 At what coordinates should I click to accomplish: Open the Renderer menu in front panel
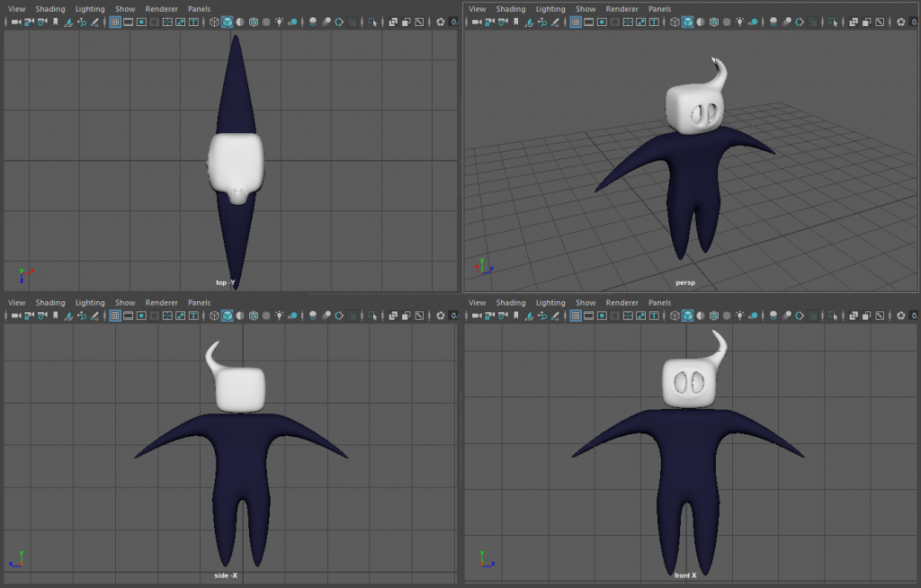622,303
